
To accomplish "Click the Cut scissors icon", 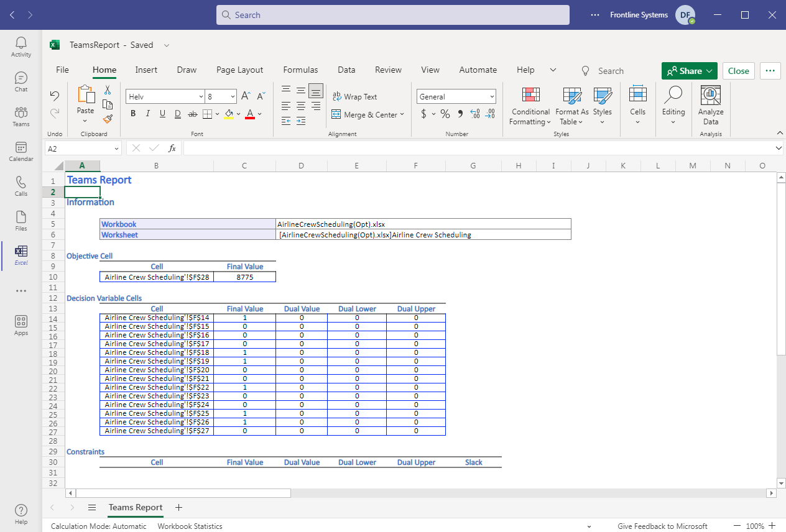I will coord(108,90).
